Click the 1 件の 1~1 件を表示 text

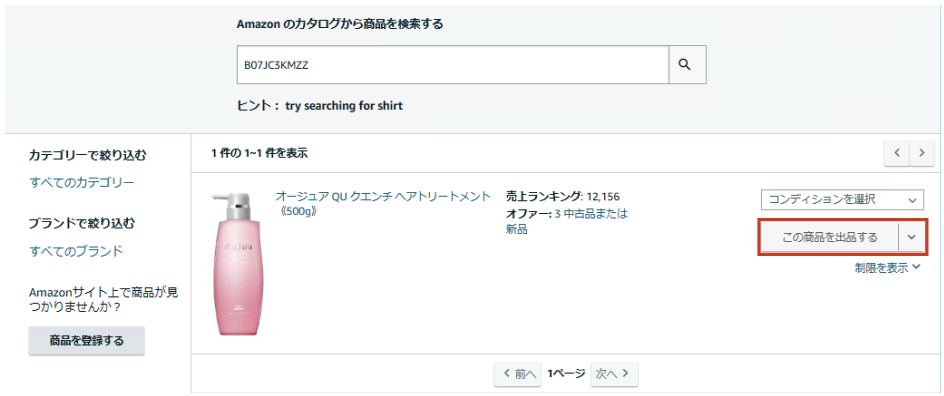[x=259, y=153]
